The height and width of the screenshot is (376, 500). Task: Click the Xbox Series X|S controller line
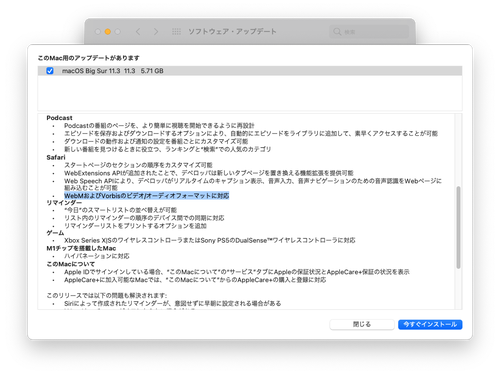(210, 240)
